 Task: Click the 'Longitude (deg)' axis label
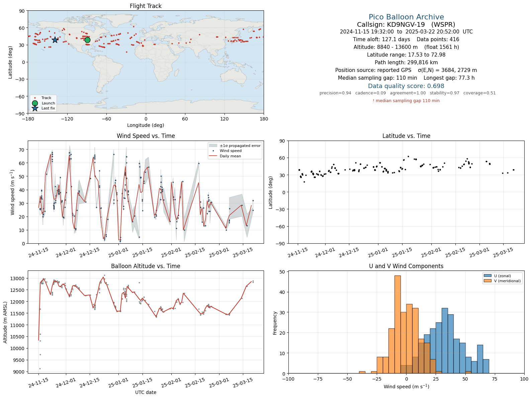146,125
